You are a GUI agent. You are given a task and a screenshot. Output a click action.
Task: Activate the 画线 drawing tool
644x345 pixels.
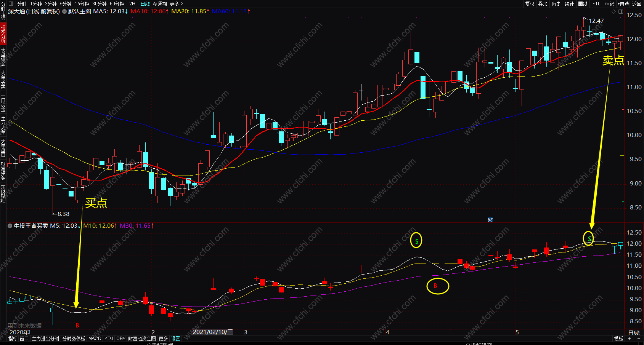point(583,4)
